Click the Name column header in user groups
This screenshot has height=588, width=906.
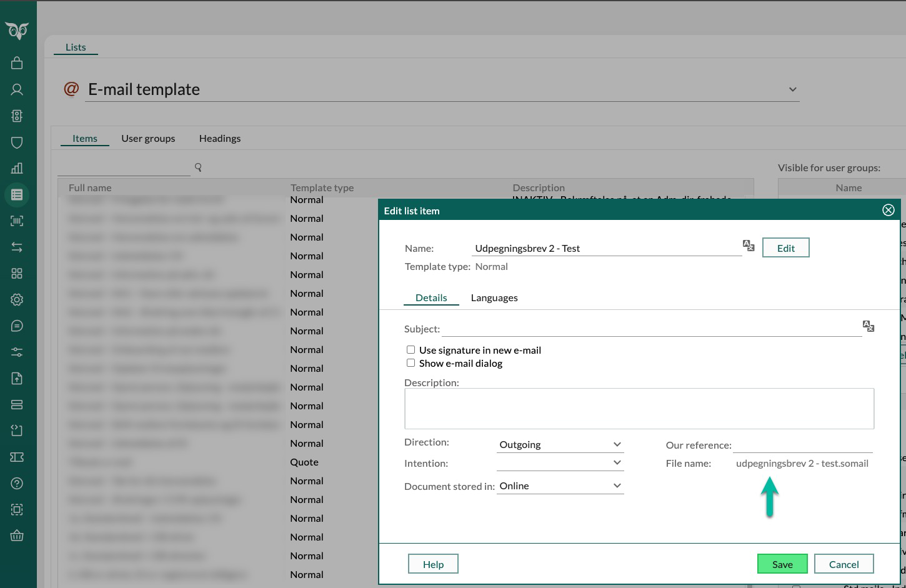point(849,187)
